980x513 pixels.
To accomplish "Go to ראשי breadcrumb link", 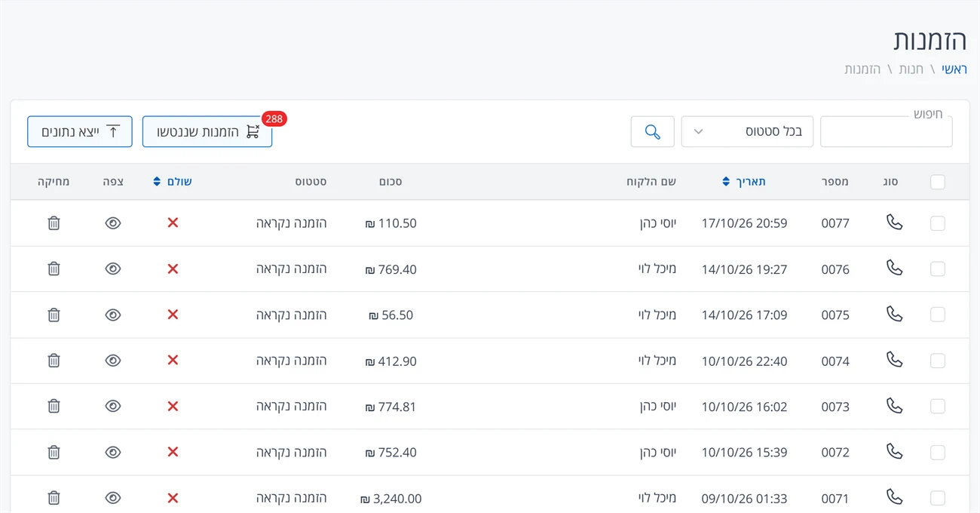I will 954,69.
